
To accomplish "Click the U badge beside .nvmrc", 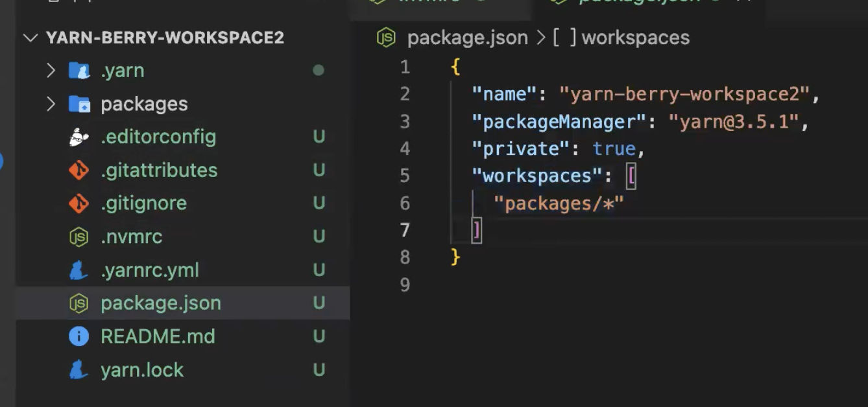I will (319, 237).
